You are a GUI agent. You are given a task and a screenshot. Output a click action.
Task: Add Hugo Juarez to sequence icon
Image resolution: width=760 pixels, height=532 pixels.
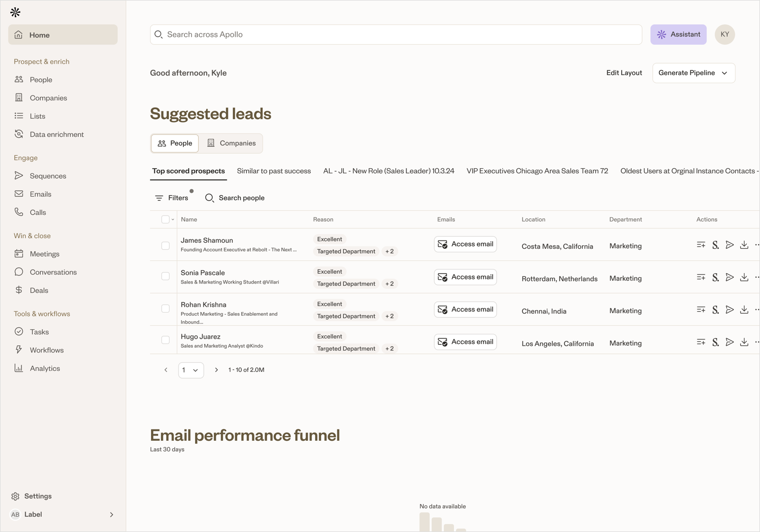click(x=730, y=342)
